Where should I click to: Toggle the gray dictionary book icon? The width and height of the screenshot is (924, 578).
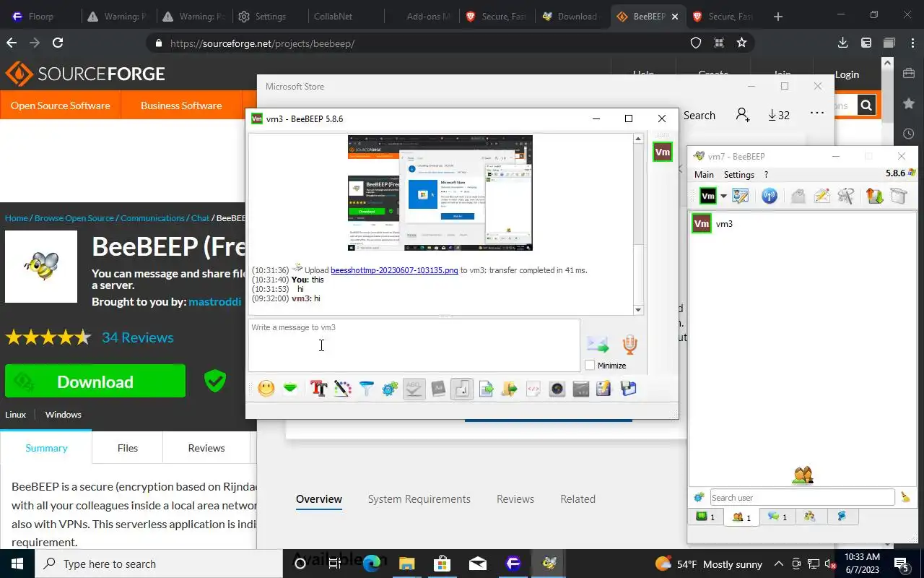[438, 389]
